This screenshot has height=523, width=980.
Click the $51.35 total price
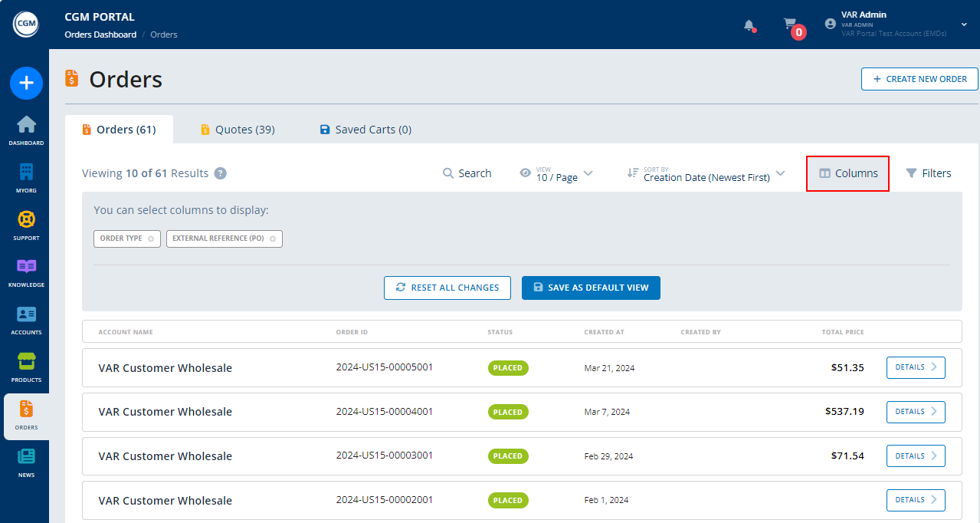pyautogui.click(x=847, y=367)
